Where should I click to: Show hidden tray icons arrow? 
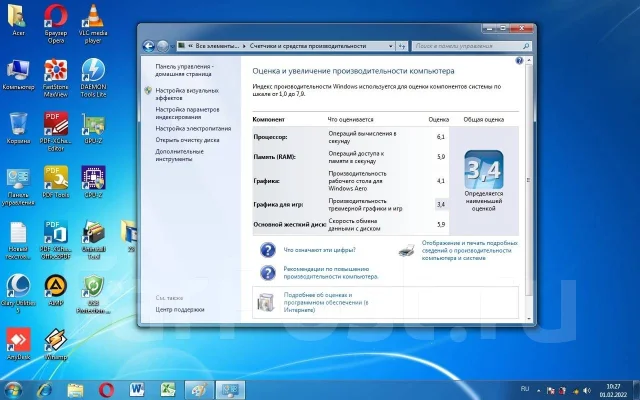538,391
